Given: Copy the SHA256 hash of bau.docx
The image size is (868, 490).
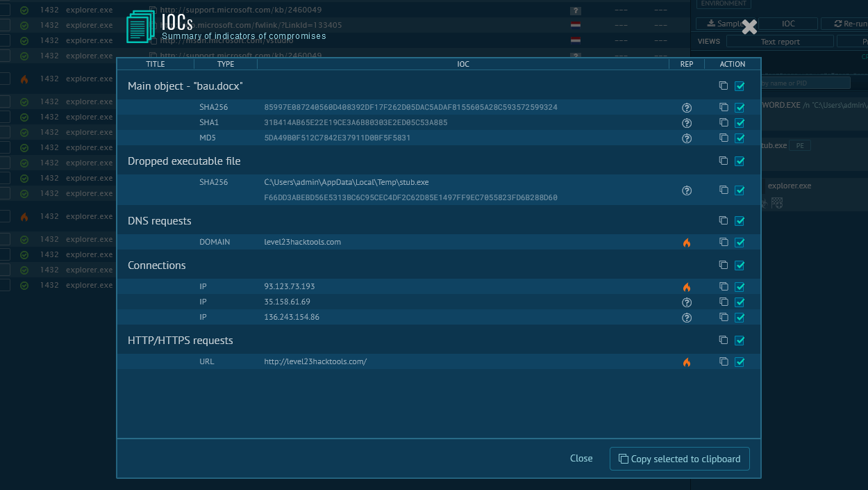Looking at the screenshot, I should (724, 107).
